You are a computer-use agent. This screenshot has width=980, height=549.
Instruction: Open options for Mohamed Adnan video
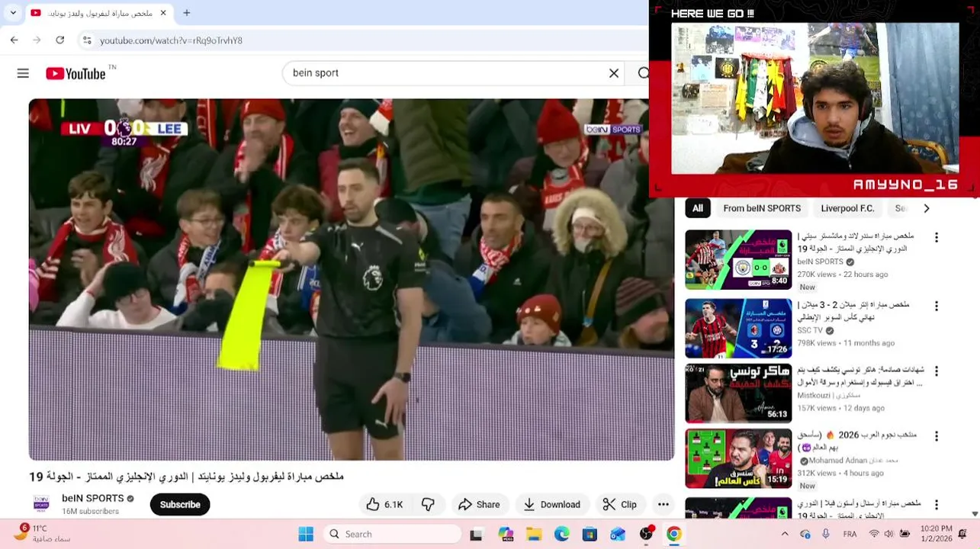[937, 437]
